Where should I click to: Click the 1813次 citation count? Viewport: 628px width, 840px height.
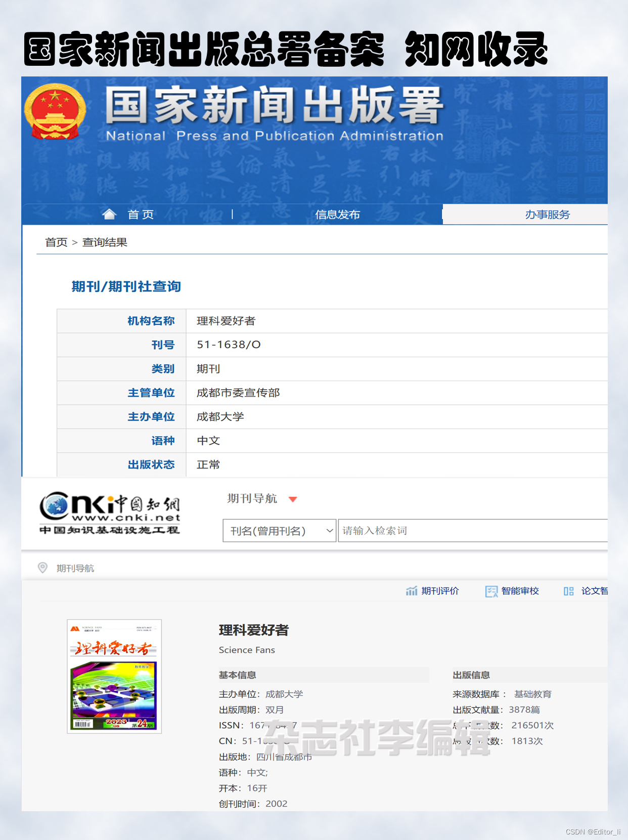(x=527, y=741)
